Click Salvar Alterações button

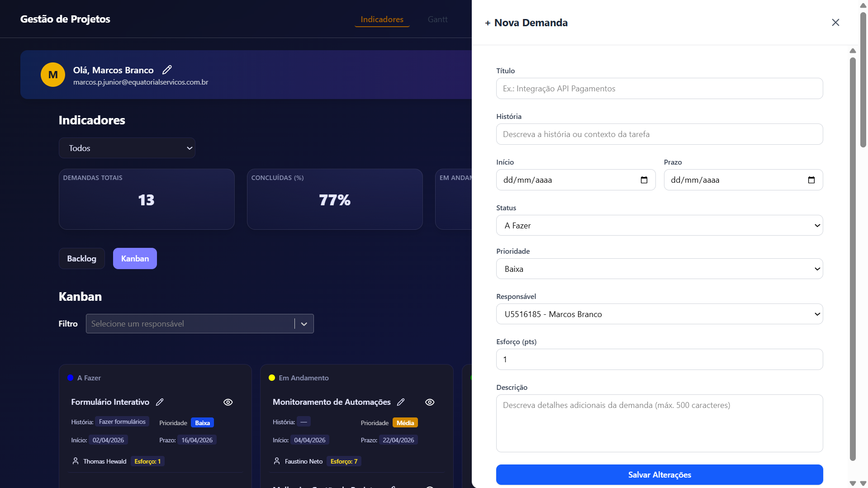coord(659,474)
